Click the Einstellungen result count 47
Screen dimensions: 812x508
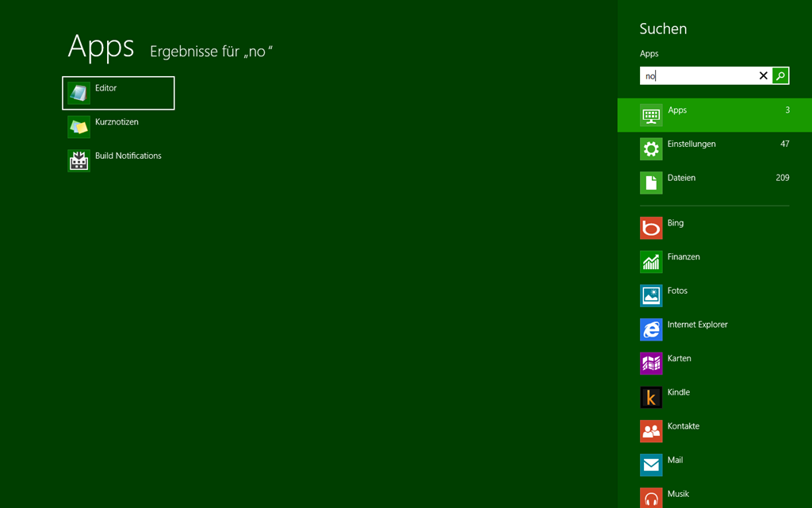[x=784, y=144]
